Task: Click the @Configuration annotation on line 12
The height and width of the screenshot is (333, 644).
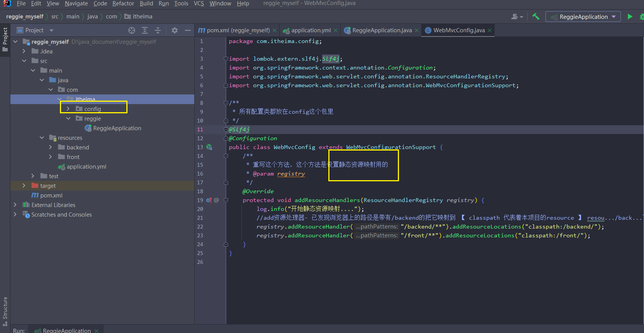Action: [253, 138]
